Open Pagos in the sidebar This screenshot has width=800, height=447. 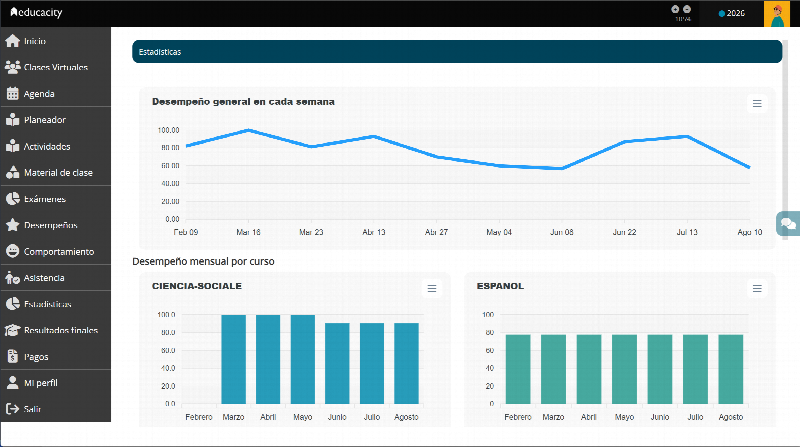56,356
